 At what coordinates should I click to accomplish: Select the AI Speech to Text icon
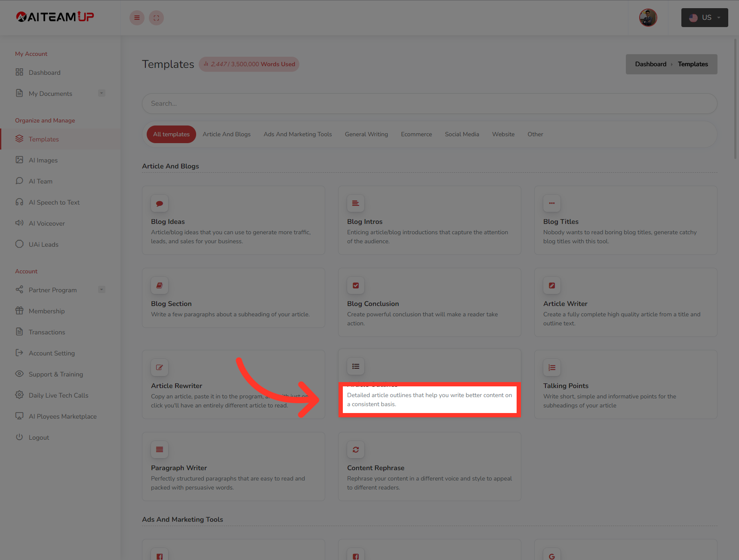19,202
